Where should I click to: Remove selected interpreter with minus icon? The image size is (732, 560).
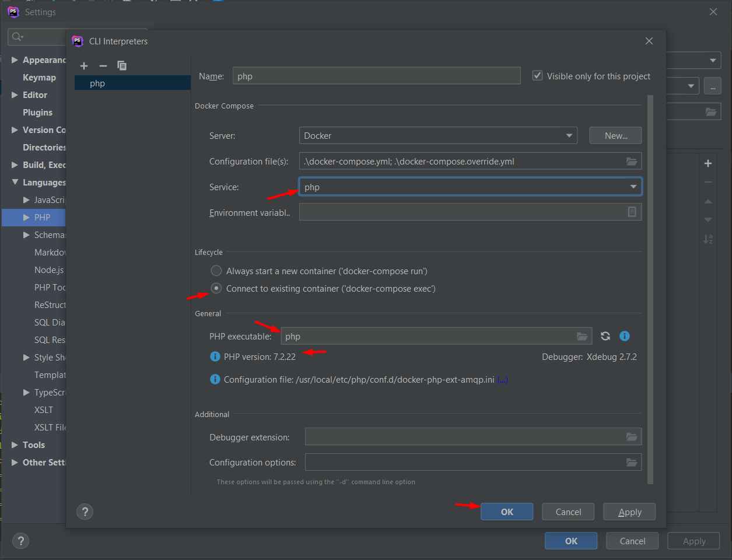tap(103, 66)
